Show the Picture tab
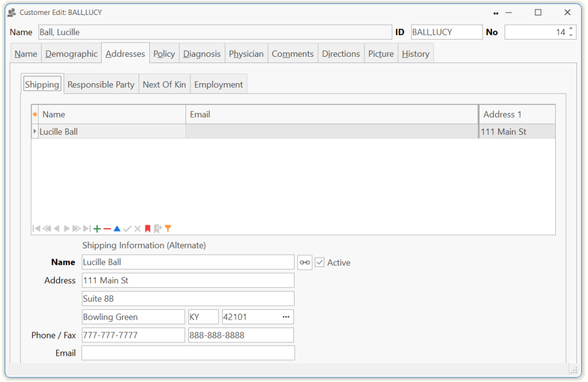This screenshot has height=382, width=588. point(381,54)
